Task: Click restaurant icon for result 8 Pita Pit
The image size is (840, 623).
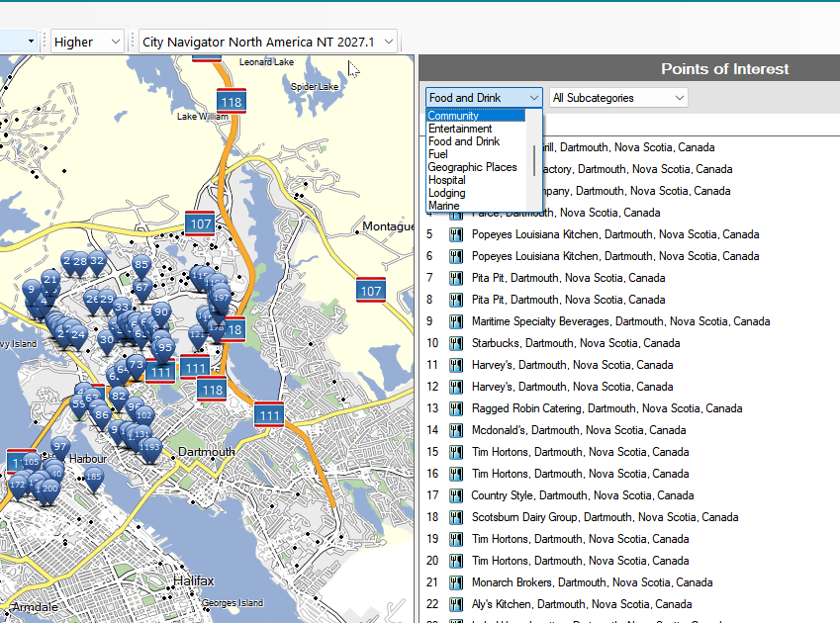Action: click(x=456, y=300)
